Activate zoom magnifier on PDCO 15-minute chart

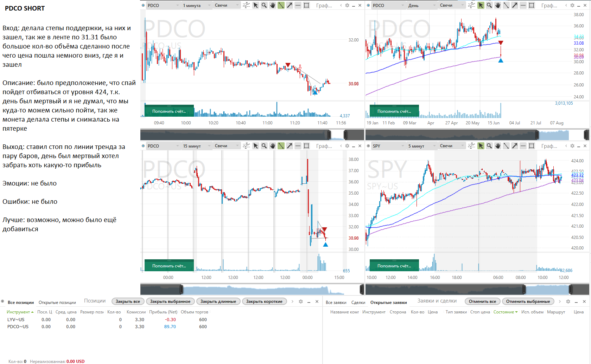pyautogui.click(x=264, y=146)
